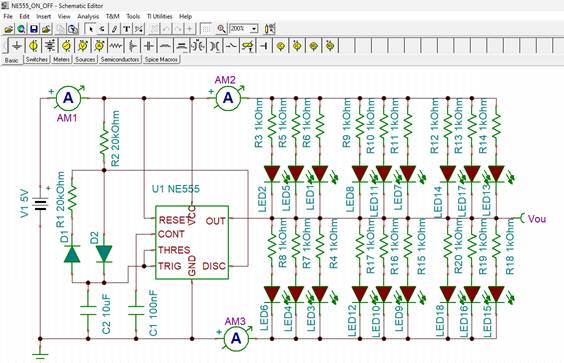The image size is (564, 363).
Task: Select the AM2 ammeter on the schematic
Action: [x=228, y=98]
